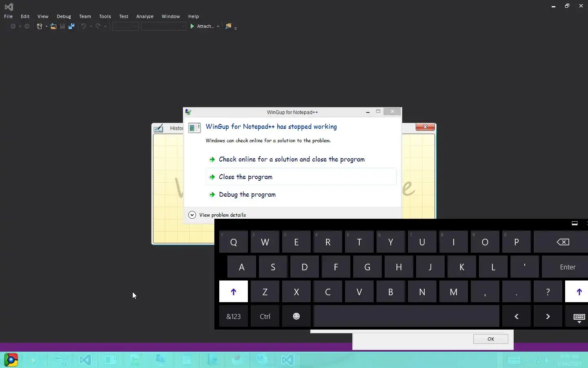This screenshot has height=368, width=588.
Task: Click the taskbar clock showing 9:19 AM
Action: click(x=569, y=360)
